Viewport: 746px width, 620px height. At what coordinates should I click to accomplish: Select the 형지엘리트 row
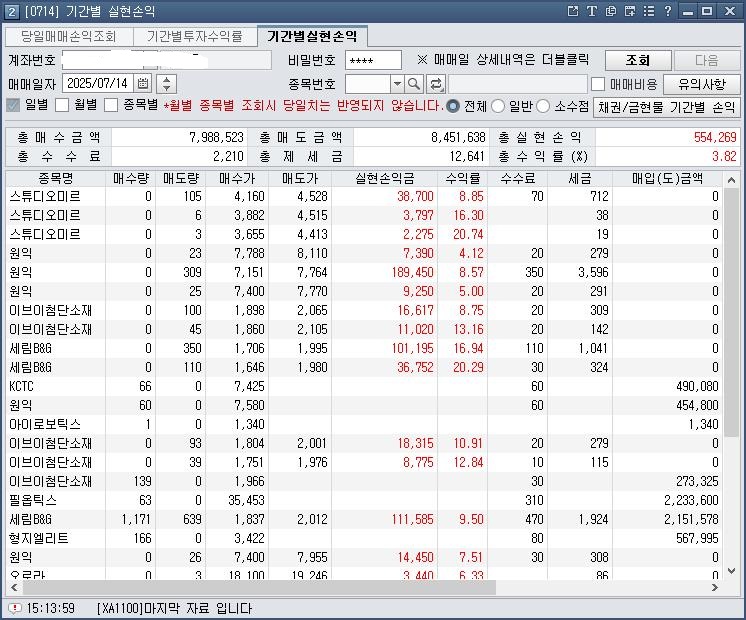point(364,538)
